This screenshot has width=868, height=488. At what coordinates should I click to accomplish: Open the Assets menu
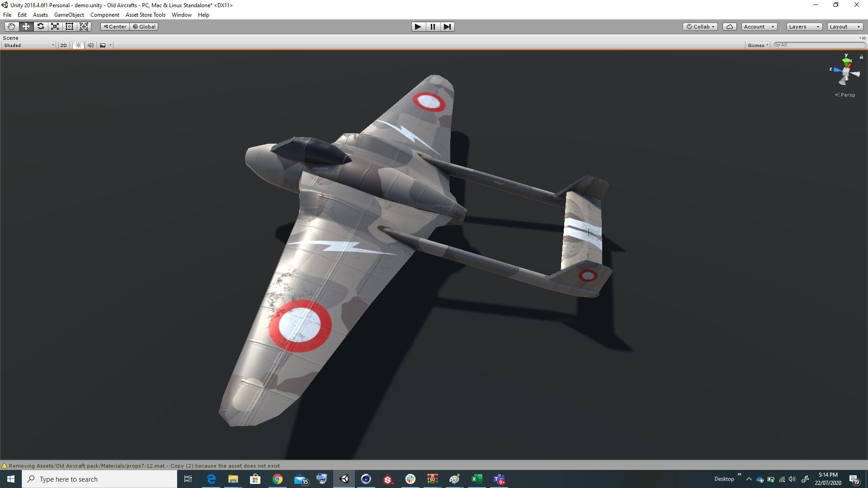(x=40, y=15)
